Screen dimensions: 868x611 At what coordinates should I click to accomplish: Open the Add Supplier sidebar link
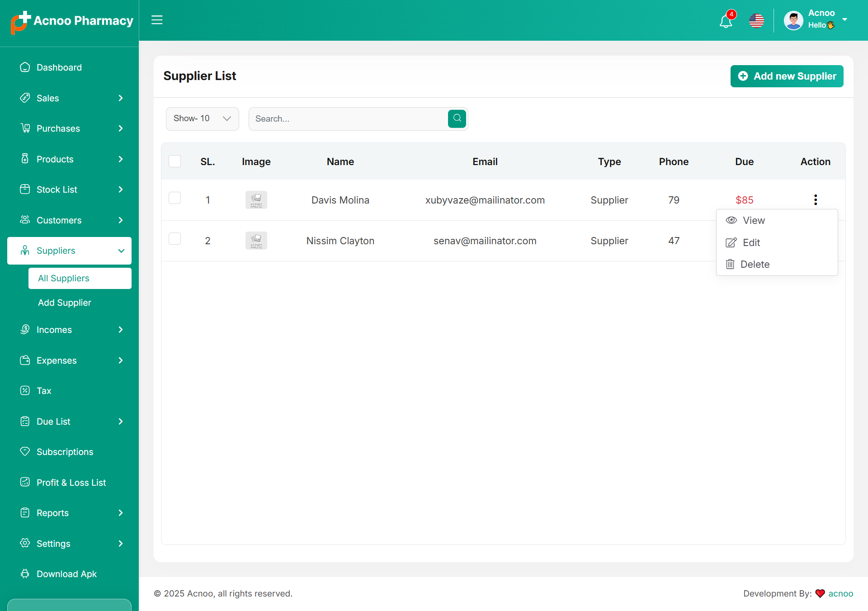(65, 303)
